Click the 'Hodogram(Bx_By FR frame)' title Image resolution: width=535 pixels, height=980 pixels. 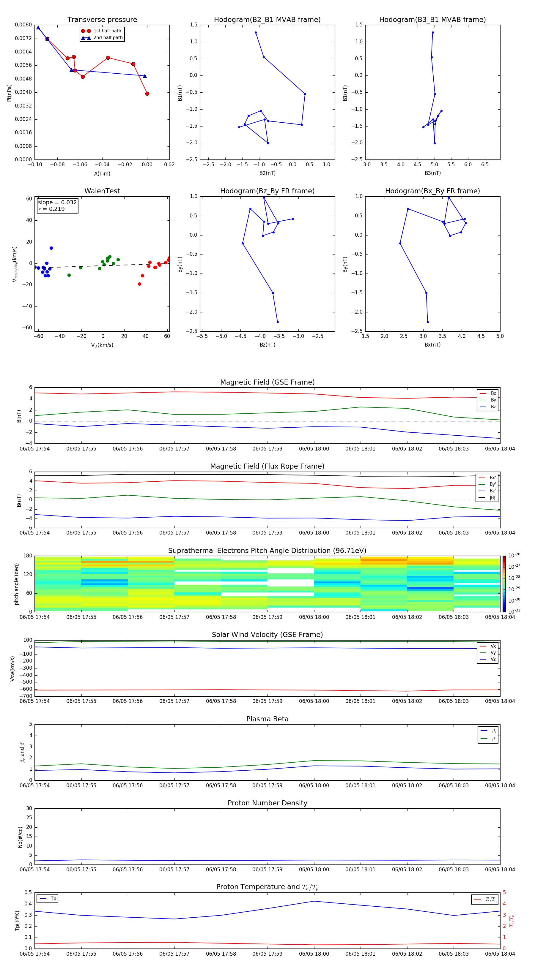click(432, 191)
